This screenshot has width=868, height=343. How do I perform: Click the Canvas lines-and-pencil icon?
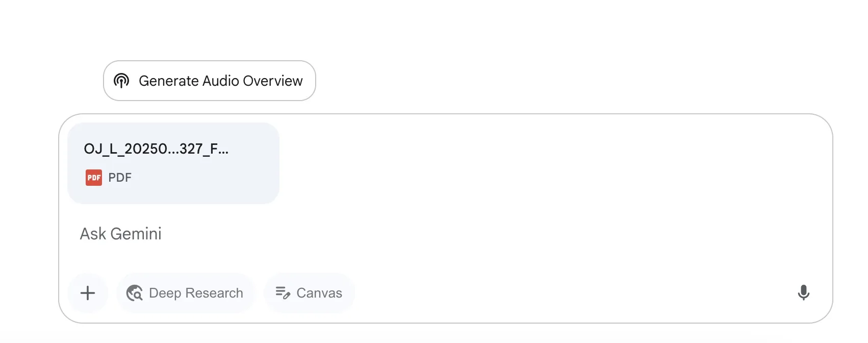283,293
